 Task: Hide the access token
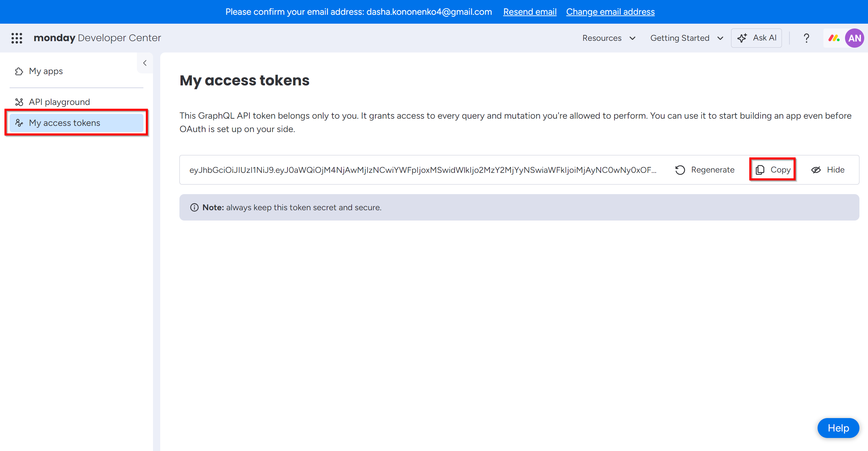click(x=828, y=170)
